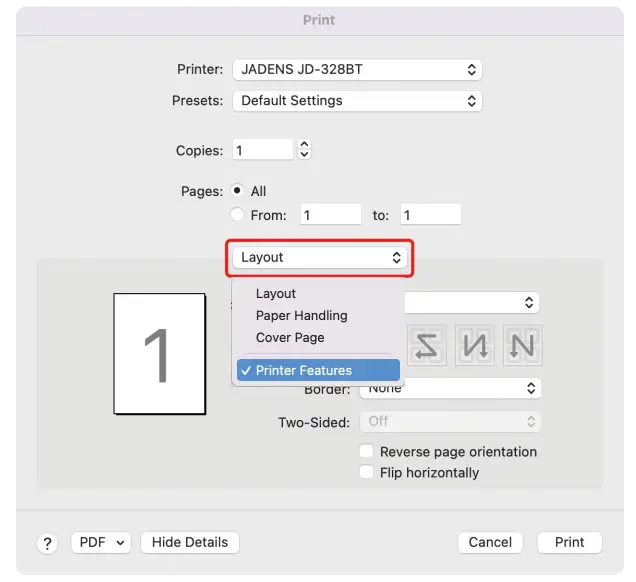Image resolution: width=636 pixels, height=582 pixels.
Task: Select the N-shaped layout direction icon
Action: click(522, 346)
